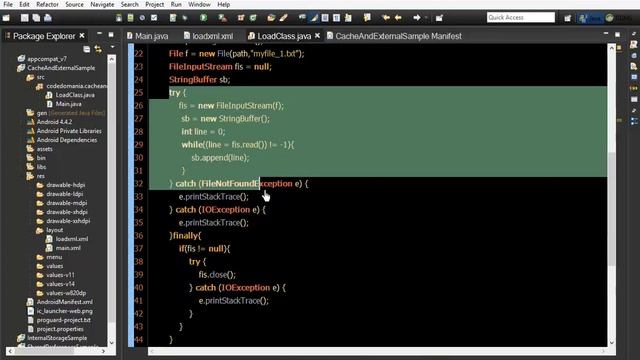640x360 pixels.
Task: Click the Pin Editor toolbar icon
Action: [439, 18]
